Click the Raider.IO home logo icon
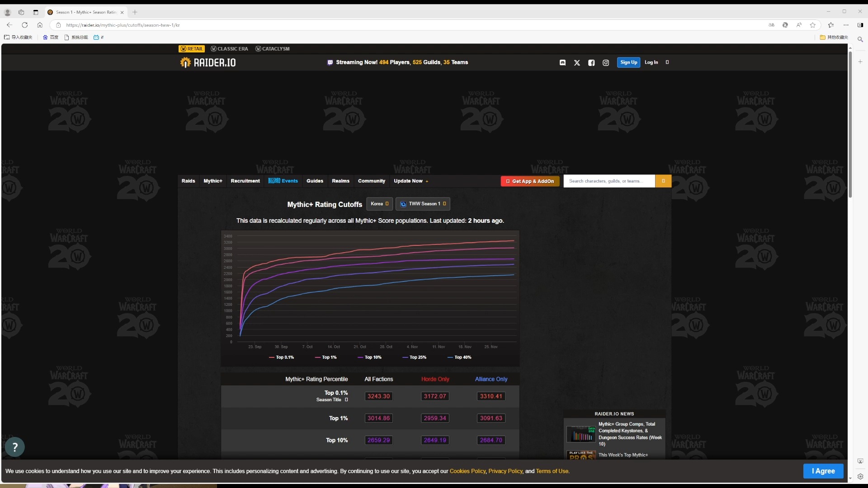The height and width of the screenshot is (488, 868). [x=185, y=62]
